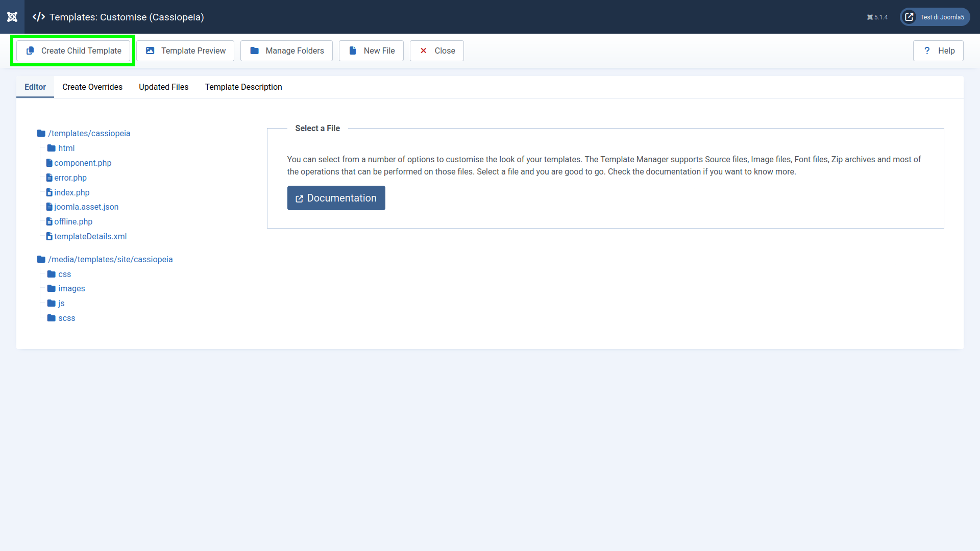This screenshot has width=980, height=551.
Task: Click the image icon on Template Preview
Action: tap(150, 51)
